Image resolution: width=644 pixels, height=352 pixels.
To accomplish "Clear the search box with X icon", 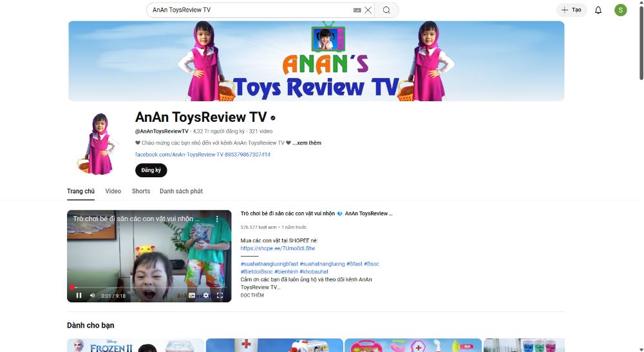I will [368, 10].
